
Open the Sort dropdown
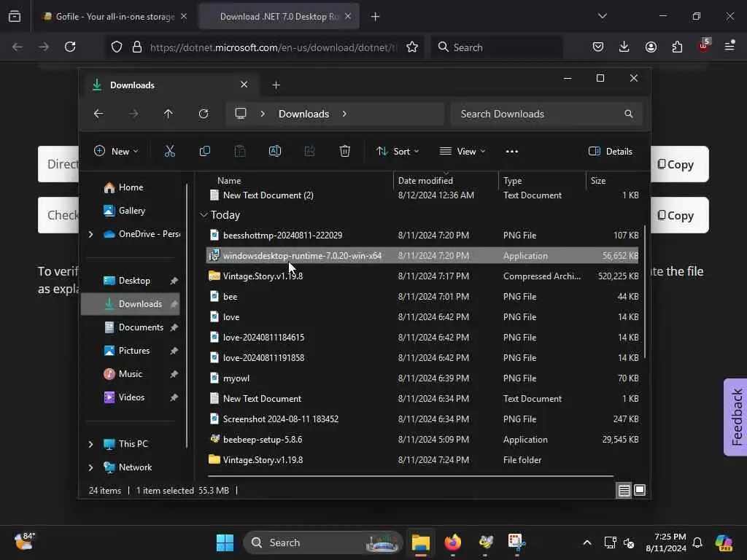pyautogui.click(x=398, y=152)
